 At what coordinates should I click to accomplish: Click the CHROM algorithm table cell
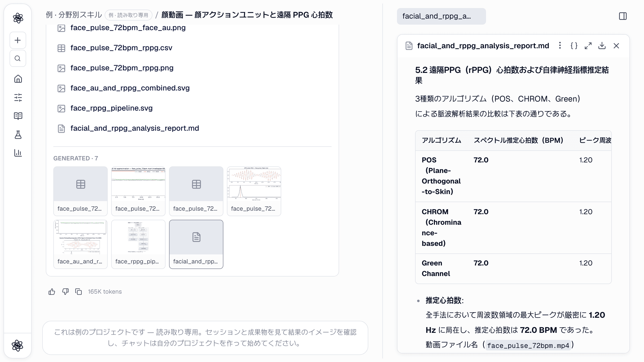point(441,228)
